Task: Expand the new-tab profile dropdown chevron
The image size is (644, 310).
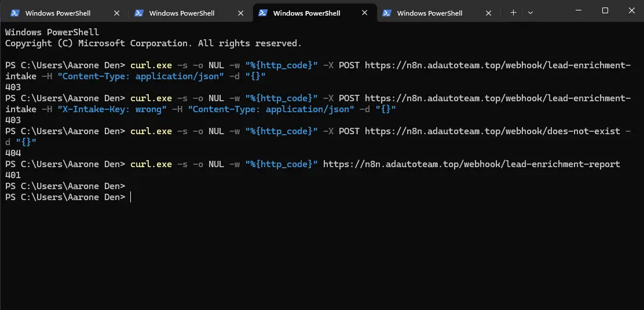Action: pyautogui.click(x=530, y=13)
